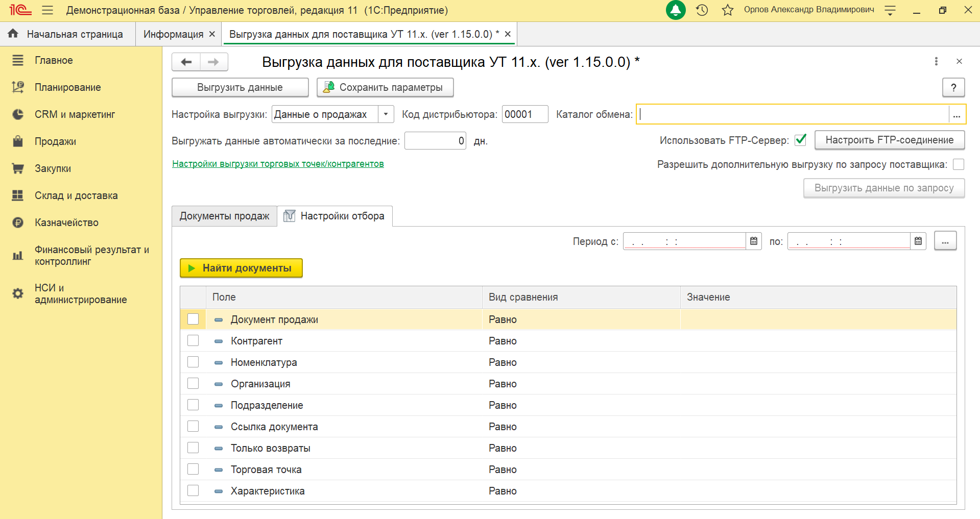Viewport: 980px width, 519px height.
Task: Check the Организация filter row
Action: click(193, 383)
